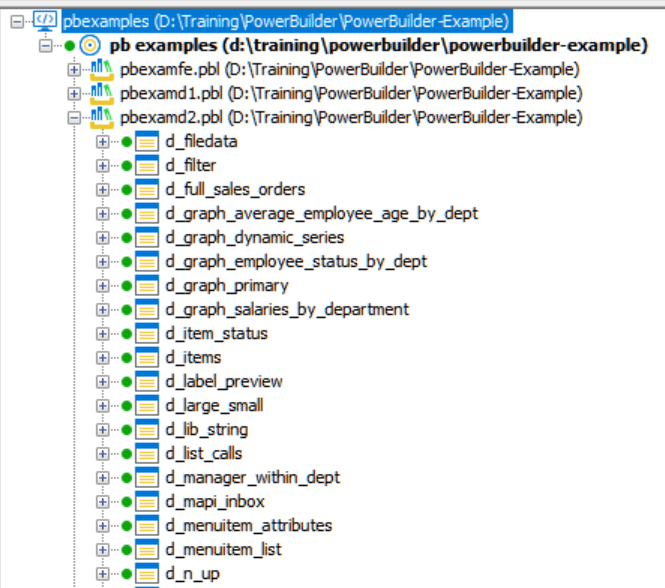Select the d_graph_dynamic_series entry

255,238
